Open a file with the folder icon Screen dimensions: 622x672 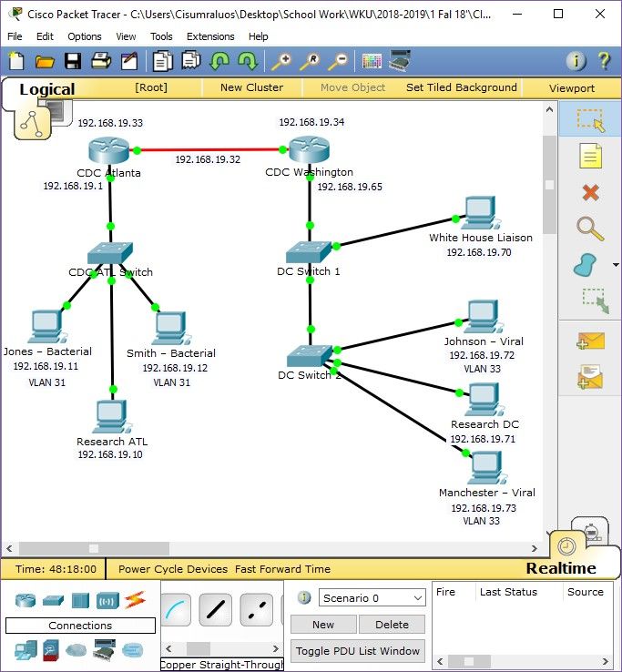[45, 62]
